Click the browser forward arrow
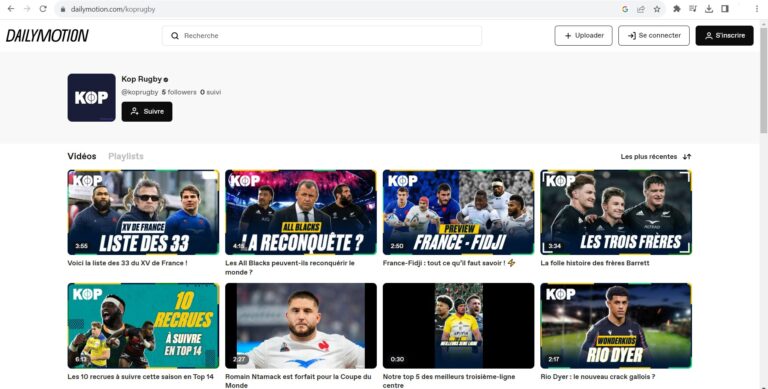This screenshot has width=768, height=389. [27, 9]
